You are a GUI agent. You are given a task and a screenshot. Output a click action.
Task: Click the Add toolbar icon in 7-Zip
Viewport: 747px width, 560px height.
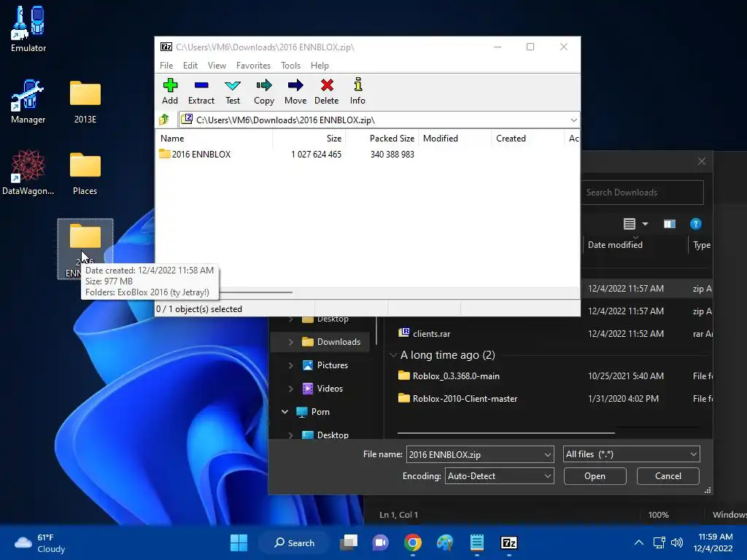coord(169,91)
